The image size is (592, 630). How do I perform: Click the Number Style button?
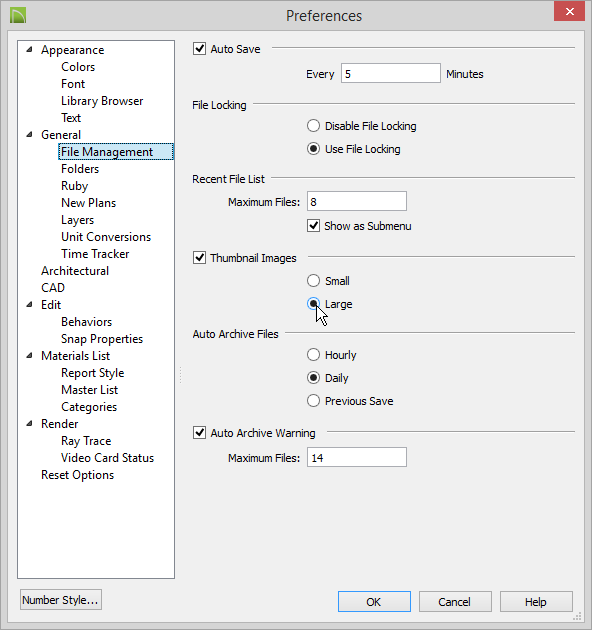[61, 600]
